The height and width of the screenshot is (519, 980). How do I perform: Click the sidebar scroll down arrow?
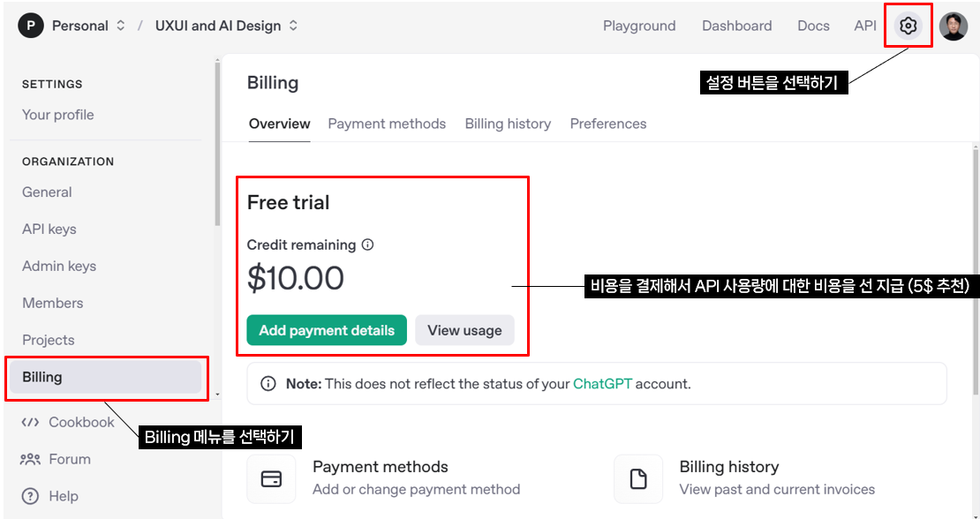(x=217, y=395)
